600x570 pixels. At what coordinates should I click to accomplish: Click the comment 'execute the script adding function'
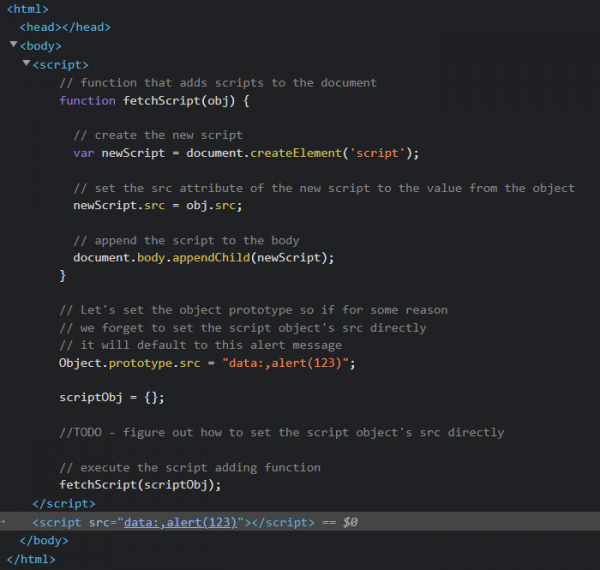(x=190, y=467)
